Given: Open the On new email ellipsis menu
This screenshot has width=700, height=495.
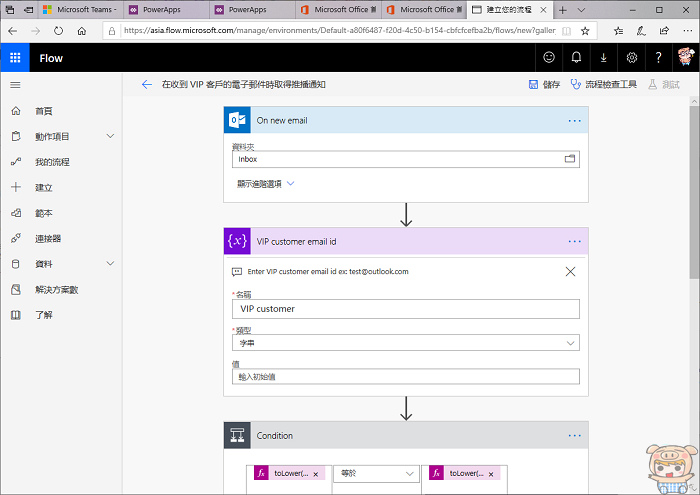Looking at the screenshot, I should pos(574,120).
